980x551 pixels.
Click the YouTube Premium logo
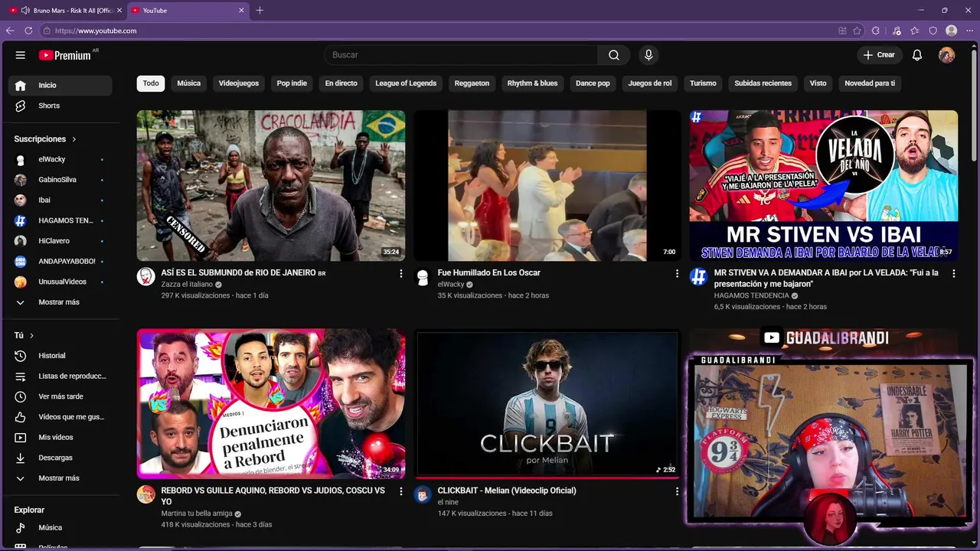point(66,55)
